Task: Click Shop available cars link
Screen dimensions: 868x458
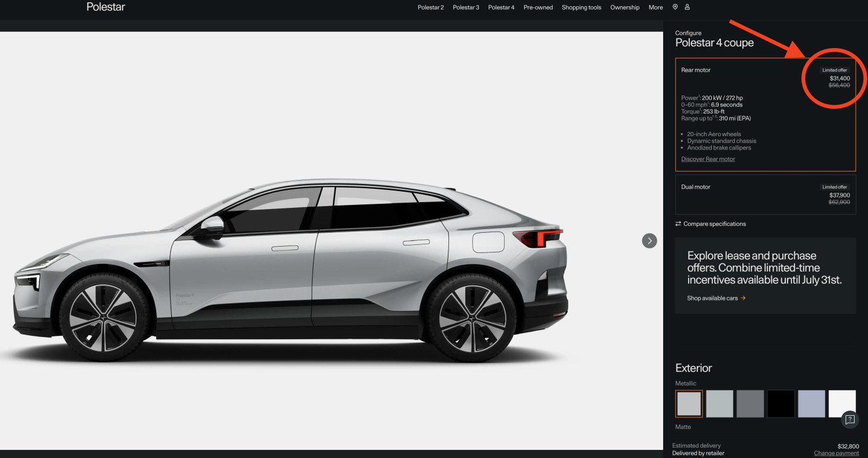Action: point(716,298)
